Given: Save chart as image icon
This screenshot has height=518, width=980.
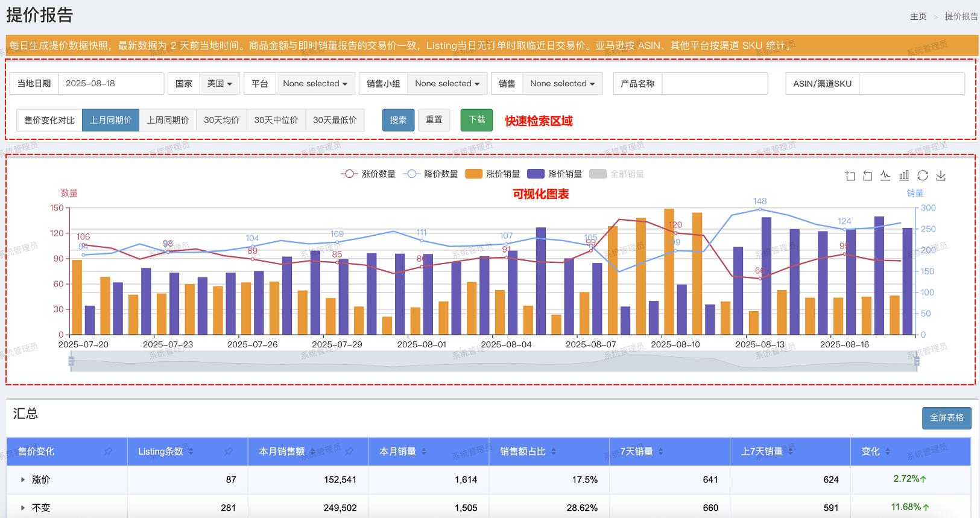Looking at the screenshot, I should tap(941, 175).
